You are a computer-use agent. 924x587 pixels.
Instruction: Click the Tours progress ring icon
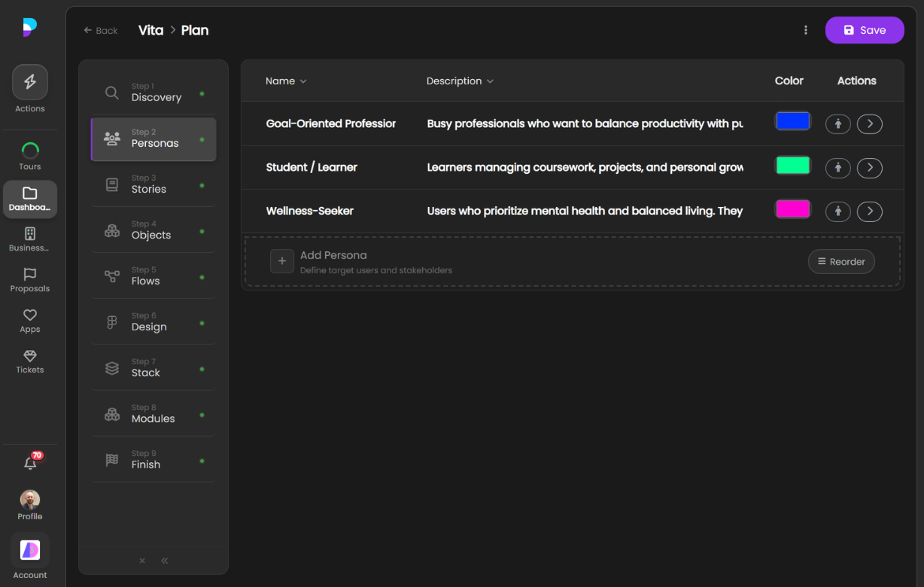click(x=30, y=151)
